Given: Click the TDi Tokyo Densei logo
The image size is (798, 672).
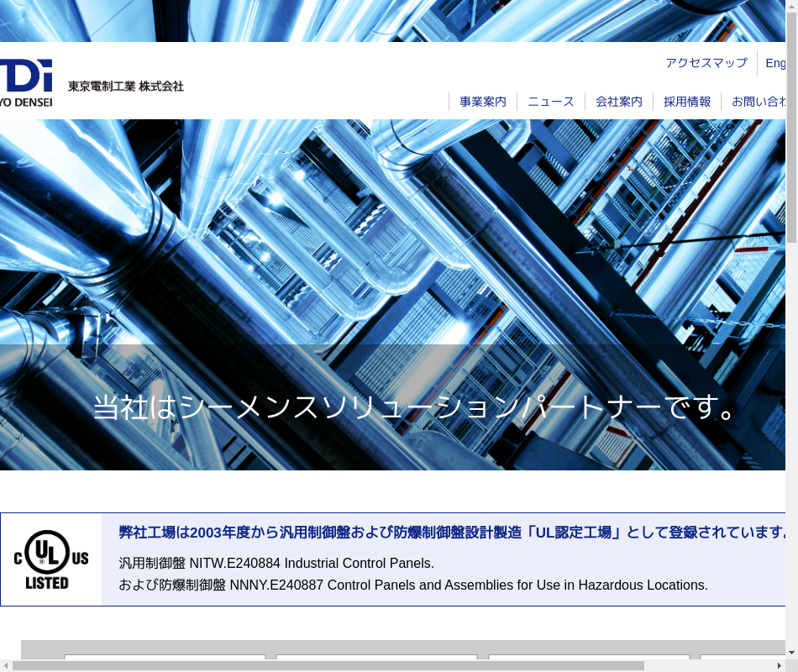Looking at the screenshot, I should click(25, 82).
